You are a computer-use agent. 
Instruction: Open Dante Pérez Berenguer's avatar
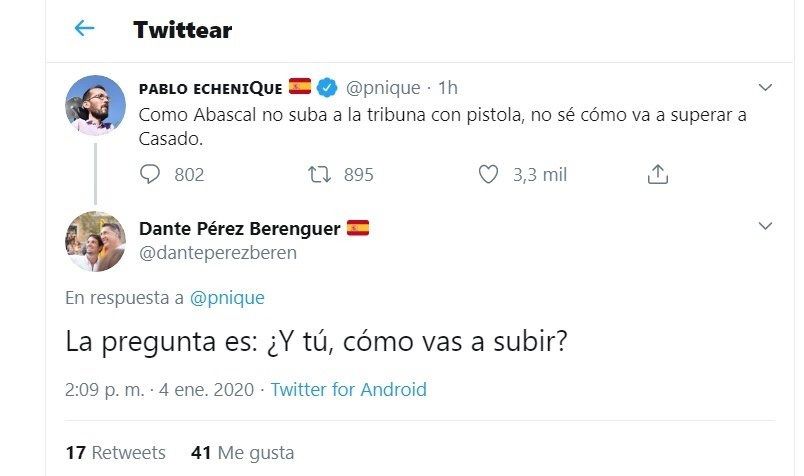coord(95,241)
